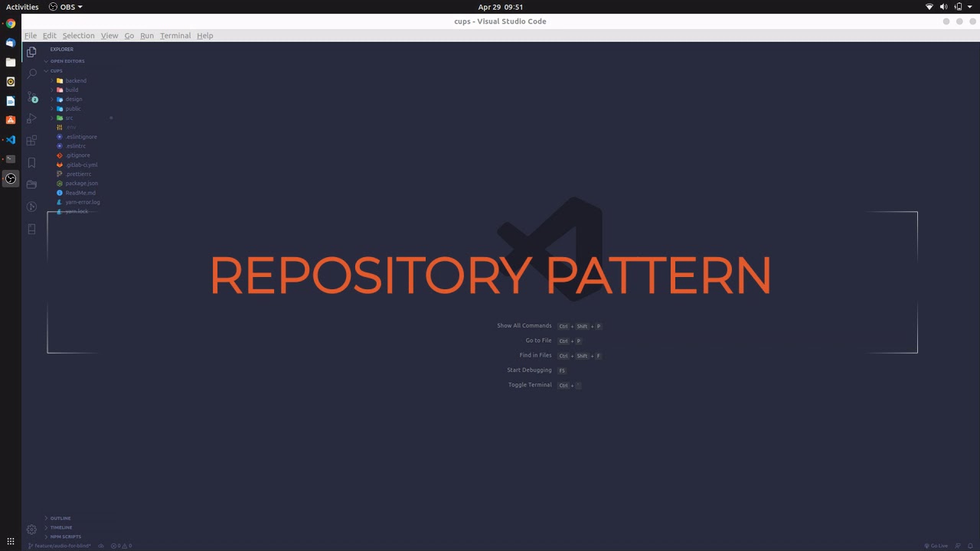980x551 pixels.
Task: Expand the src folder
Action: [69, 118]
